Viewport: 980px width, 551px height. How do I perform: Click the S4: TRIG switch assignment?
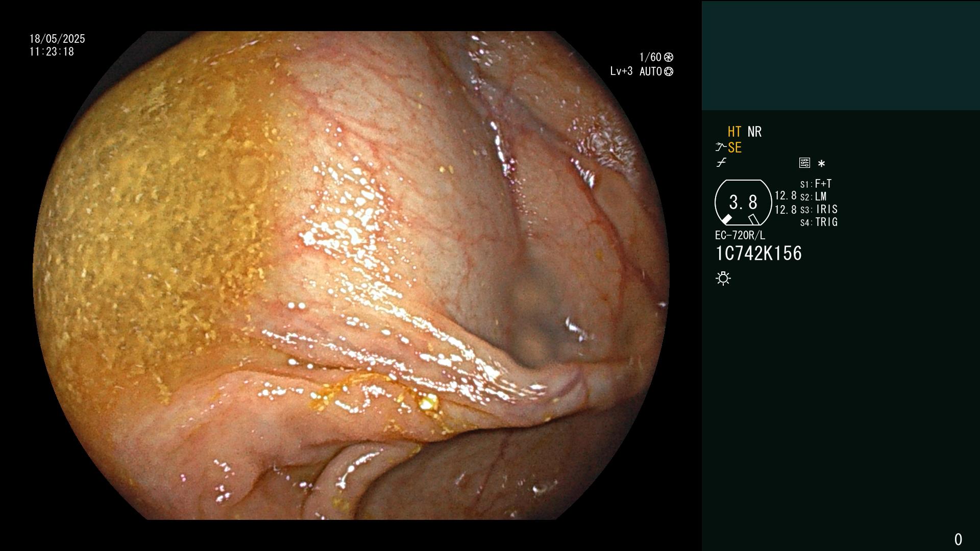coord(819,222)
